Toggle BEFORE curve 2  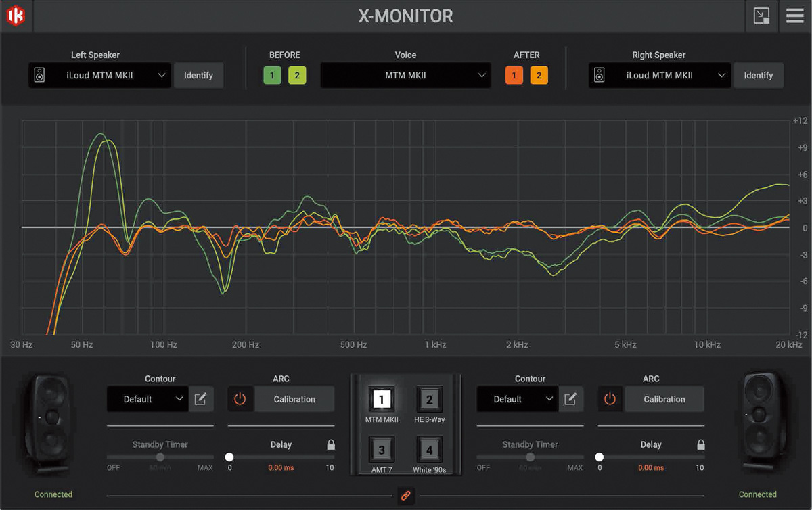[297, 75]
